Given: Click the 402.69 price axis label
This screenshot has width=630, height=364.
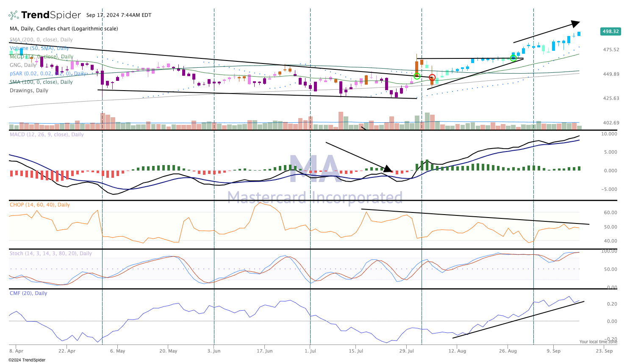Looking at the screenshot, I should [x=611, y=123].
